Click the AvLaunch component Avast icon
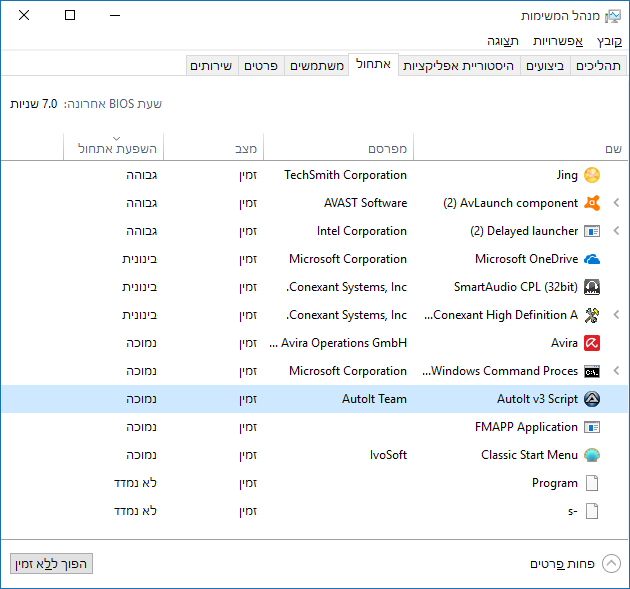The height and width of the screenshot is (589, 630). 592,203
